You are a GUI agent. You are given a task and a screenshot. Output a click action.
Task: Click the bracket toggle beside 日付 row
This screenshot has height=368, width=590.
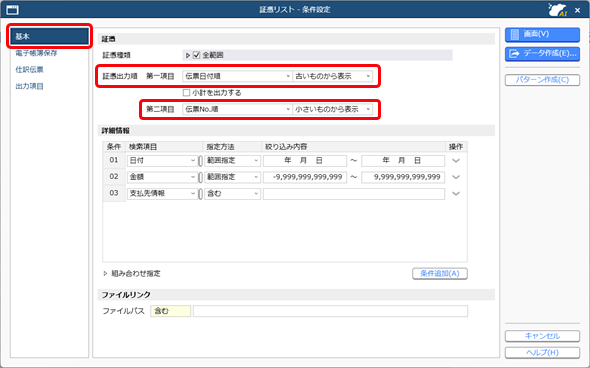(201, 161)
